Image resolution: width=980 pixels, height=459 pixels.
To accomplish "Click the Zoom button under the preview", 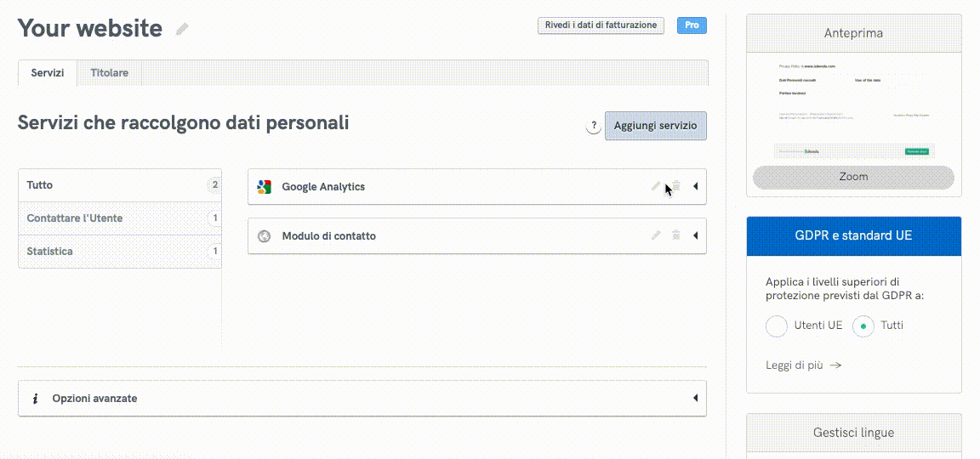I will 853,177.
